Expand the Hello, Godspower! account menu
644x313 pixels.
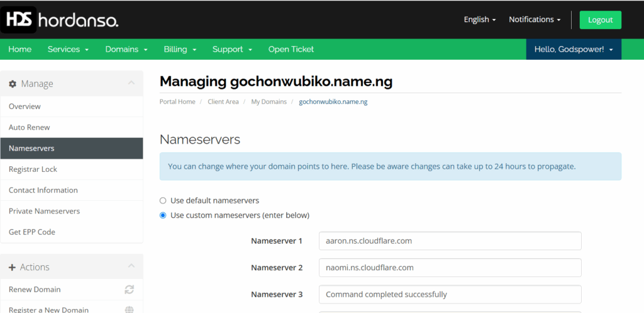[573, 49]
